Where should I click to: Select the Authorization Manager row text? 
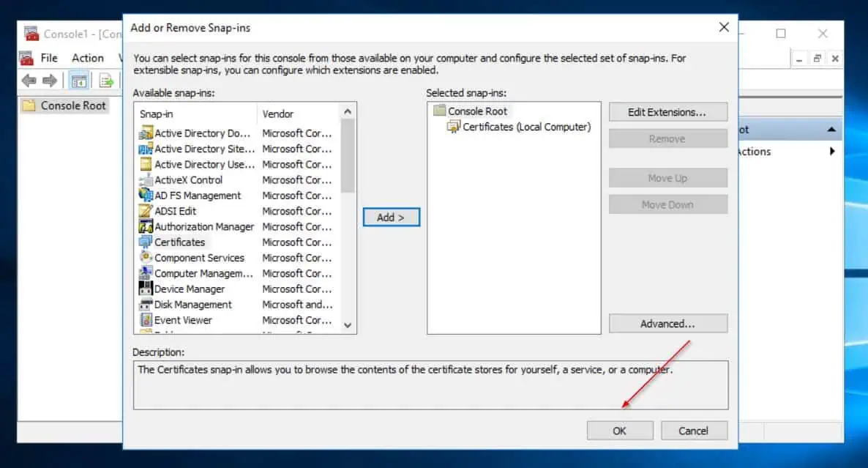click(x=204, y=226)
